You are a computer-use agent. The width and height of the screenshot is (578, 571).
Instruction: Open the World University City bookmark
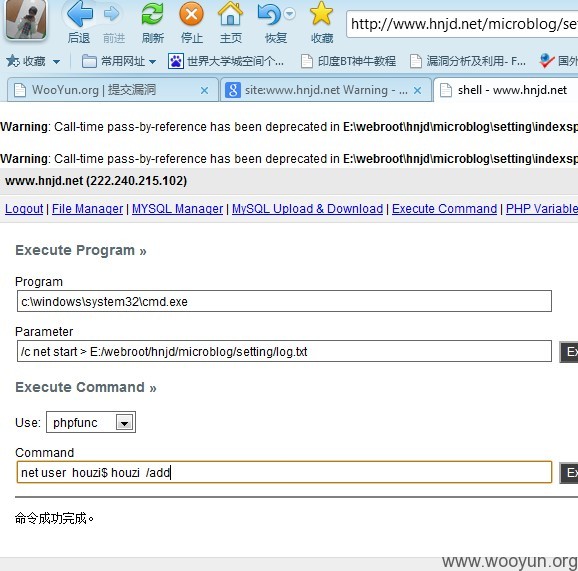click(x=226, y=61)
